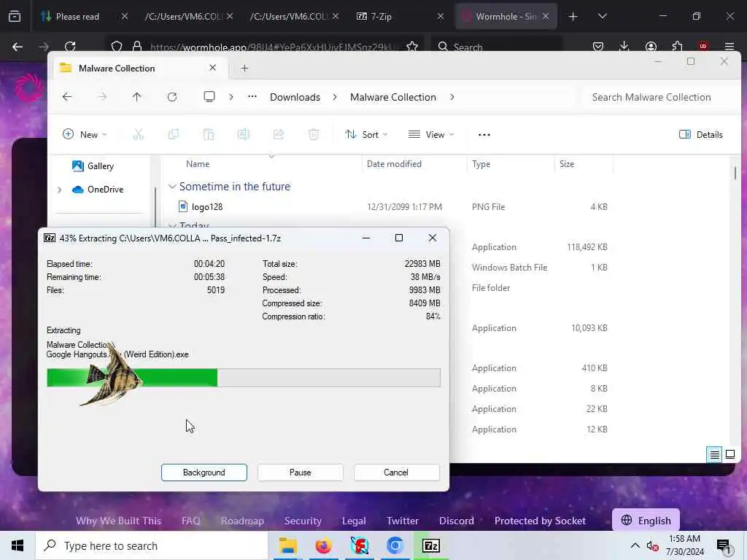Click the Paste icon in Explorer toolbar

point(208,135)
